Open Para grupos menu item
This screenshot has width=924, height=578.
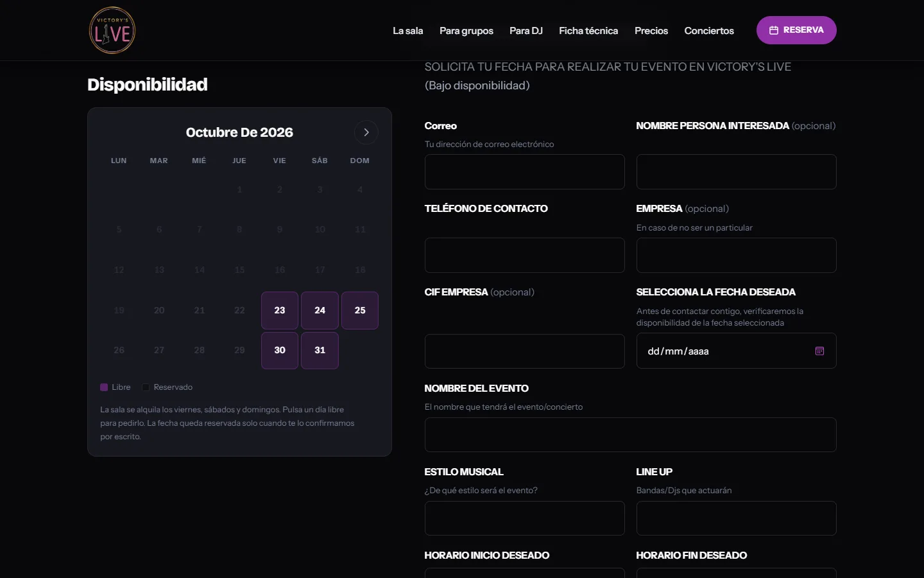466,30
